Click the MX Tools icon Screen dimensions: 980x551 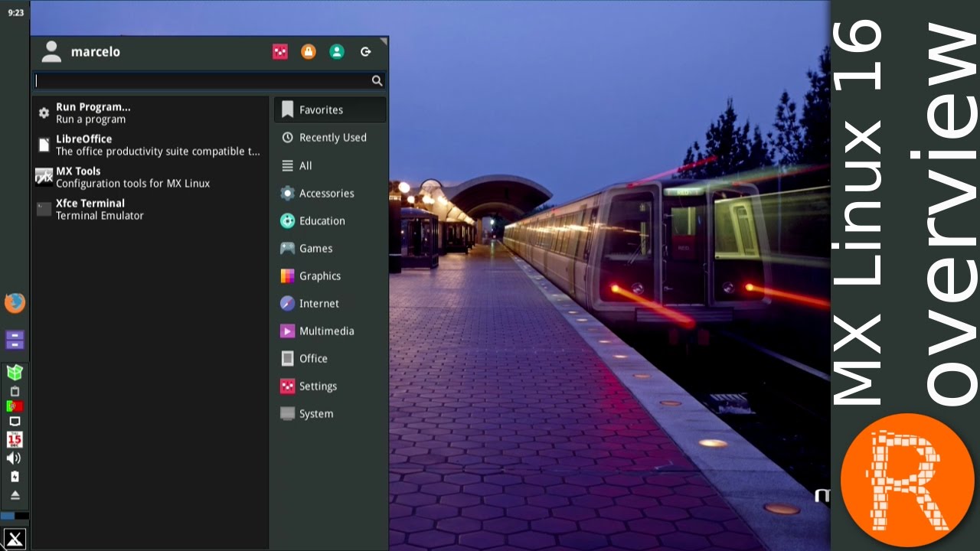coord(44,177)
